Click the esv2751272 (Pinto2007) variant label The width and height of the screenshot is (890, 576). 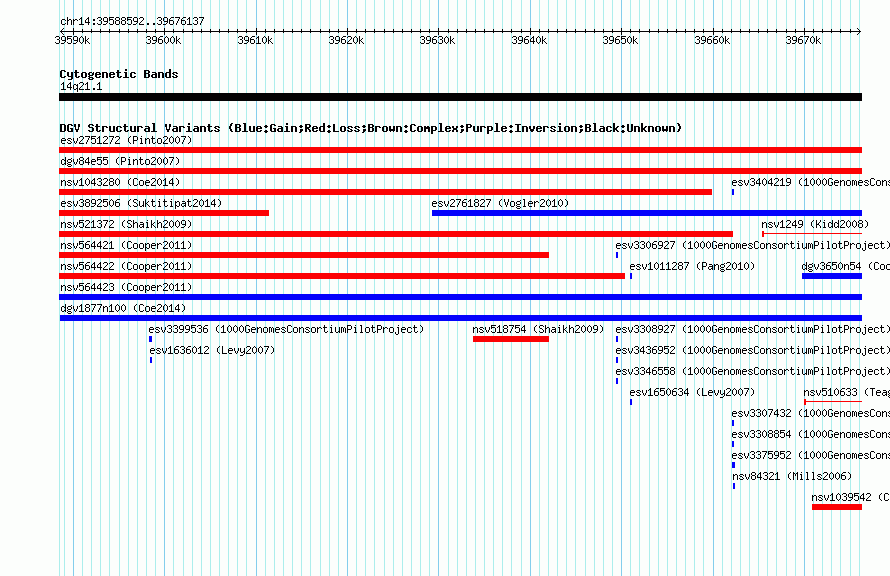[126, 140]
